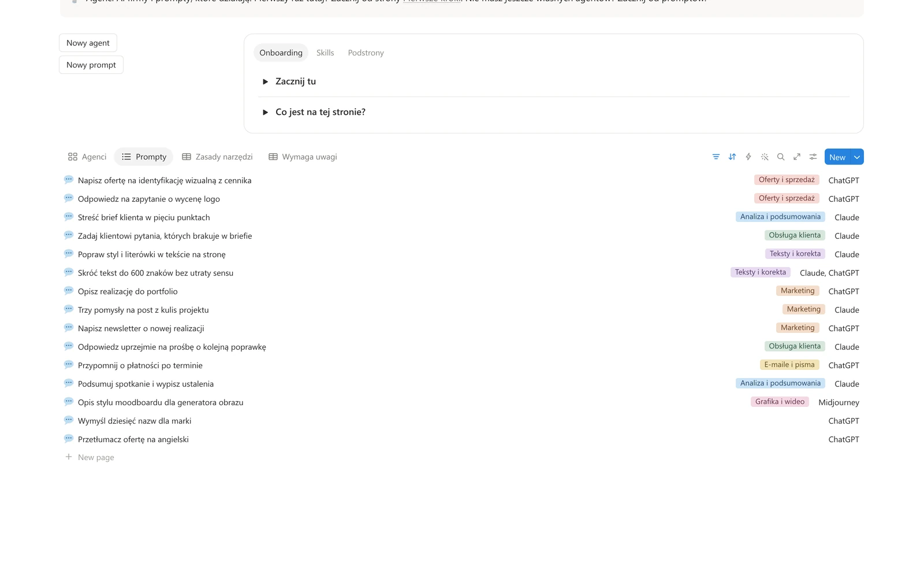Open database full page with expand arrows icon
This screenshot has width=924, height=578.
[x=797, y=157]
